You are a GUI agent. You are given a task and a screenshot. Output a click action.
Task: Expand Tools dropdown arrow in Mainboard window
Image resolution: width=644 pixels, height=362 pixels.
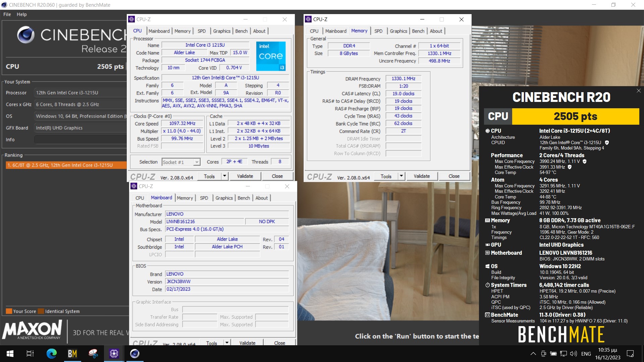click(227, 342)
